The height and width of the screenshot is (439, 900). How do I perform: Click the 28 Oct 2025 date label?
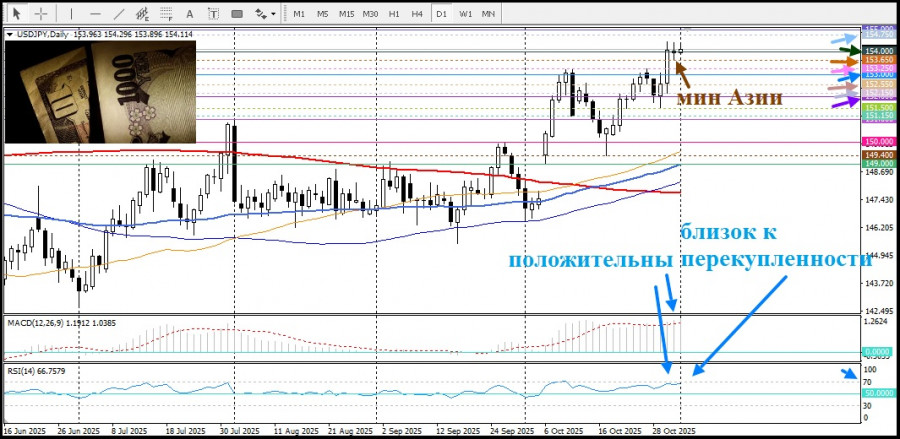click(675, 431)
